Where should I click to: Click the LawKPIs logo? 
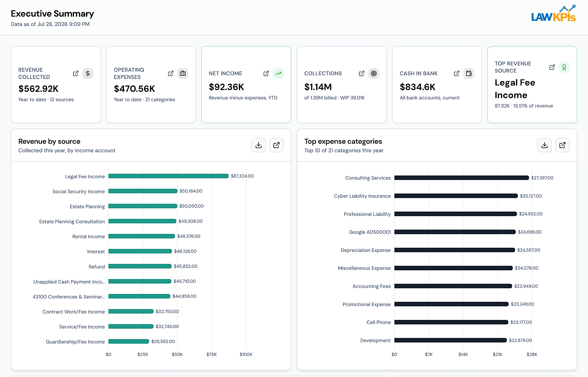pyautogui.click(x=553, y=13)
